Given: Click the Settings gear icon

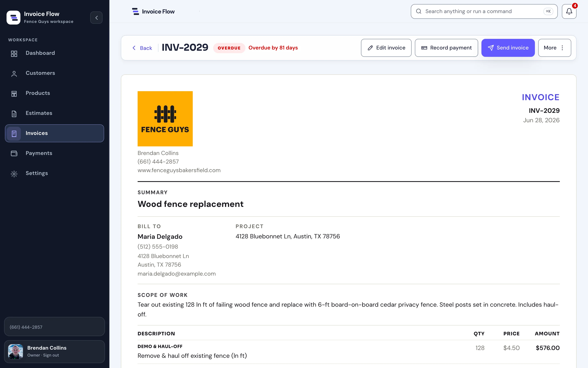Looking at the screenshot, I should click(14, 174).
